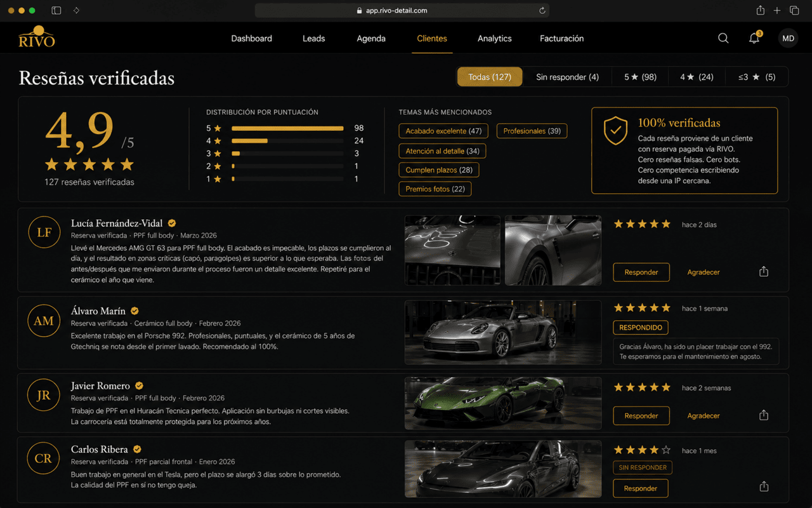Filter by Todas (127)
The image size is (812, 508).
point(490,77)
